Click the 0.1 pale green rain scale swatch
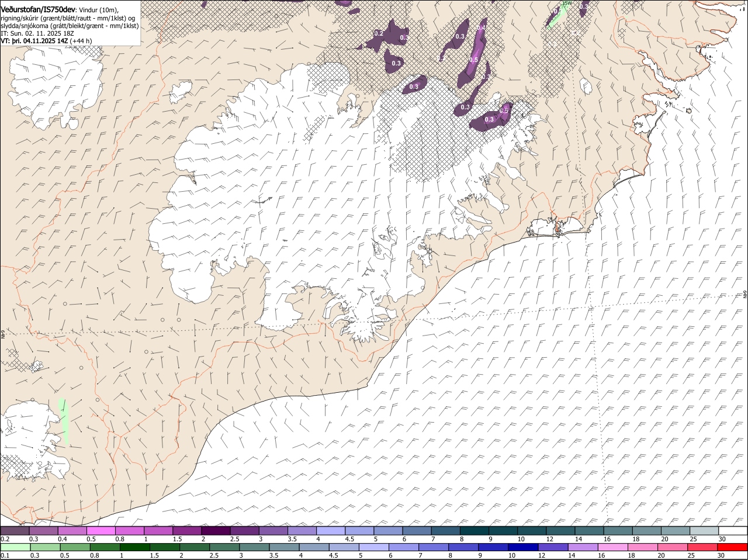 [x=15, y=547]
